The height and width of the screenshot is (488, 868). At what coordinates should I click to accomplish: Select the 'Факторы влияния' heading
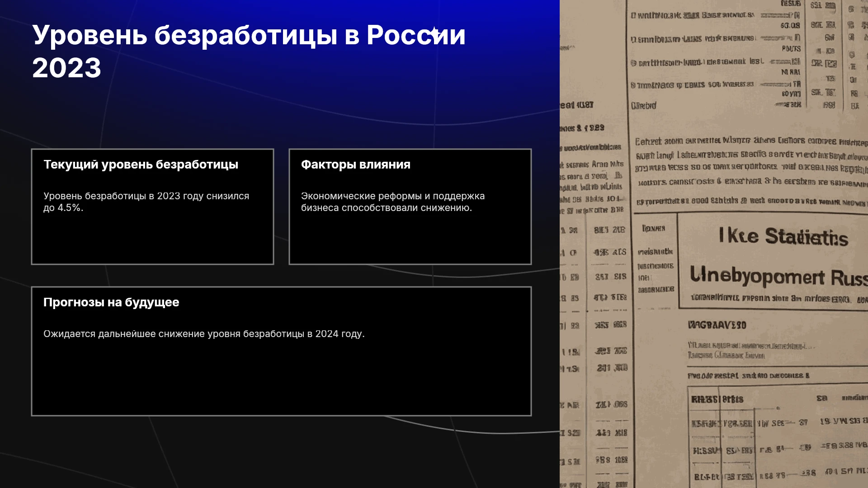(356, 164)
